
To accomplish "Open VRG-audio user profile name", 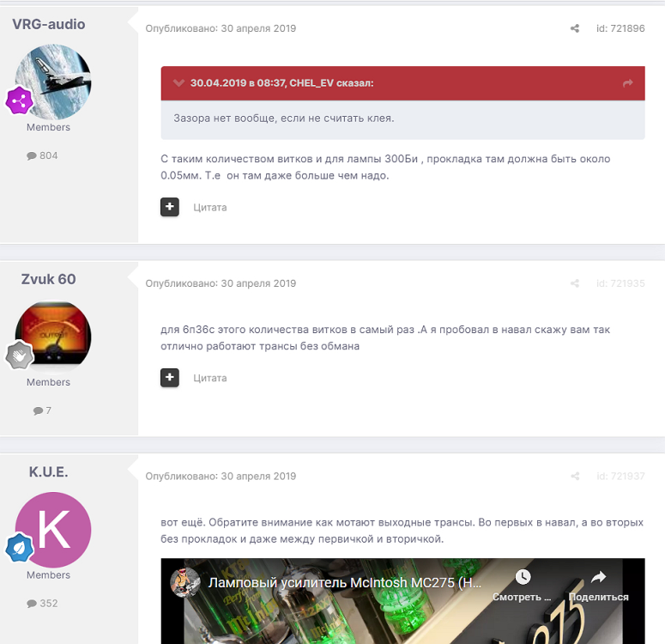I will pyautogui.click(x=48, y=24).
